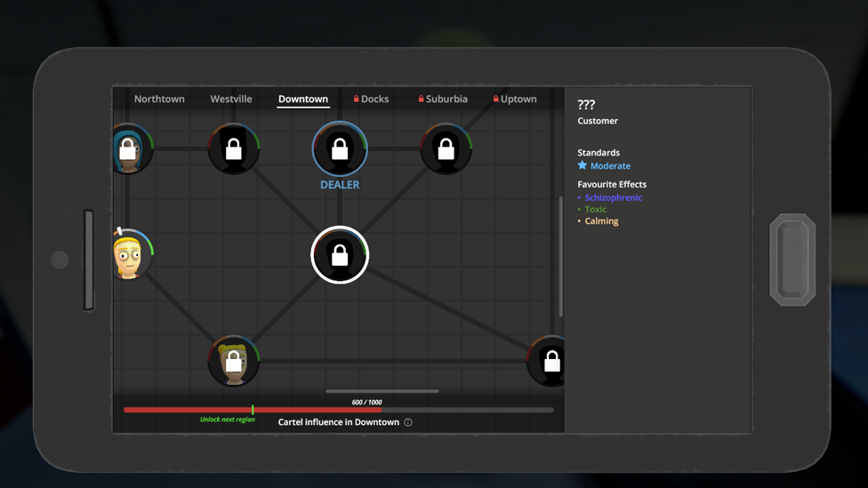Image resolution: width=868 pixels, height=488 pixels.
Task: Click the Favourite Effects heading
Action: [x=612, y=184]
